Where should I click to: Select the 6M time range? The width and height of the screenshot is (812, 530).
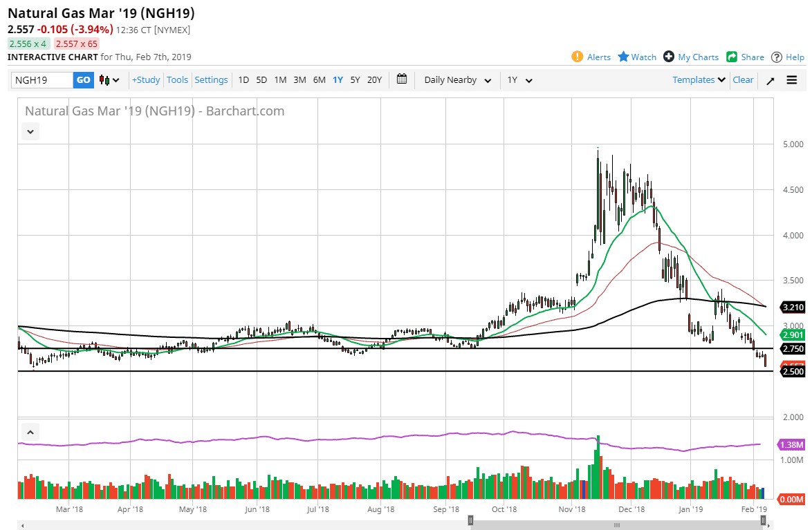pyautogui.click(x=319, y=80)
